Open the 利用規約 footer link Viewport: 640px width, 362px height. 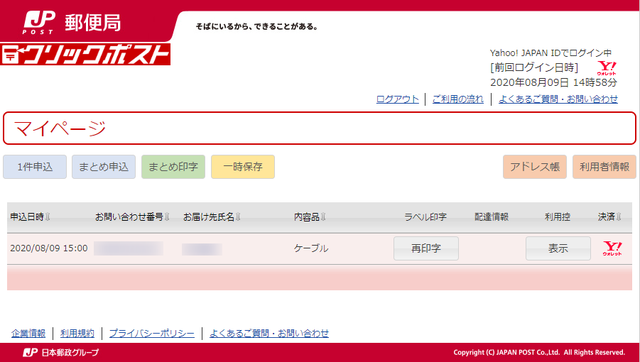78,333
